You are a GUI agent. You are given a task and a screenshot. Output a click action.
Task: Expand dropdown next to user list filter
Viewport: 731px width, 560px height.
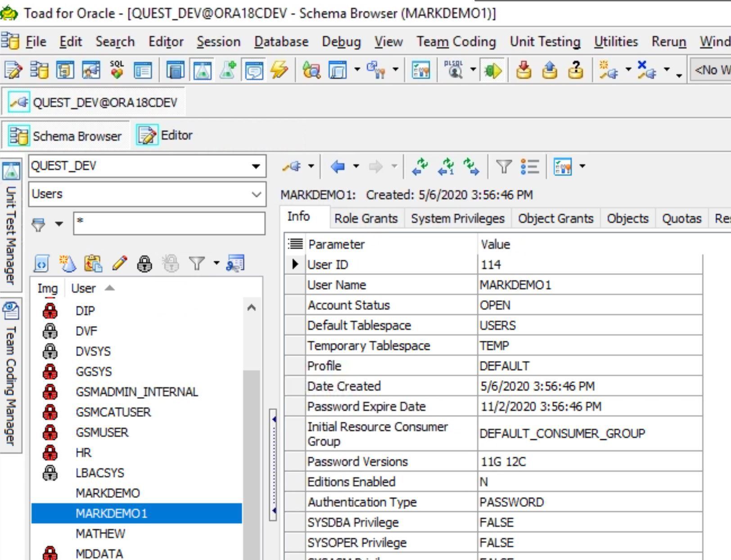pyautogui.click(x=217, y=263)
